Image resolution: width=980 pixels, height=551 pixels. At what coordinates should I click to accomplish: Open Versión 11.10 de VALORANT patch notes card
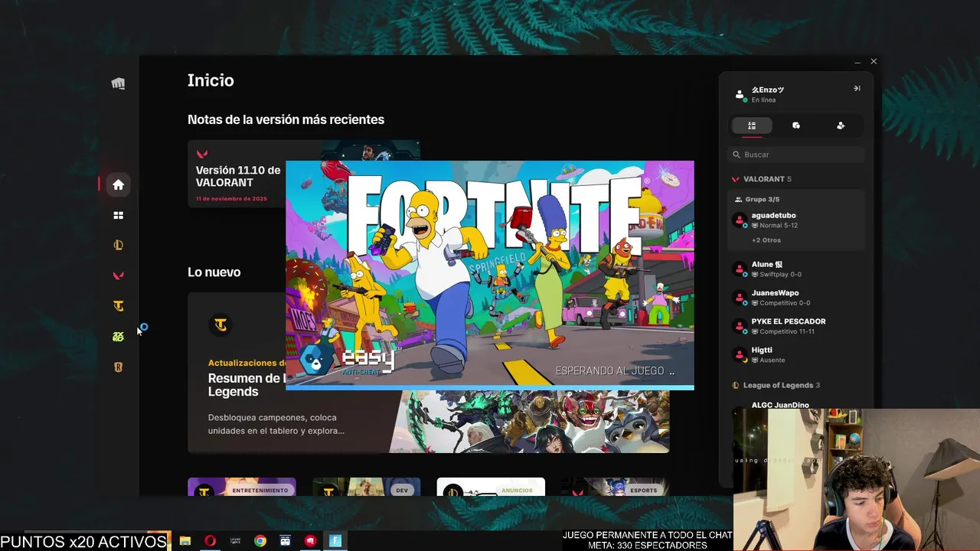click(237, 174)
